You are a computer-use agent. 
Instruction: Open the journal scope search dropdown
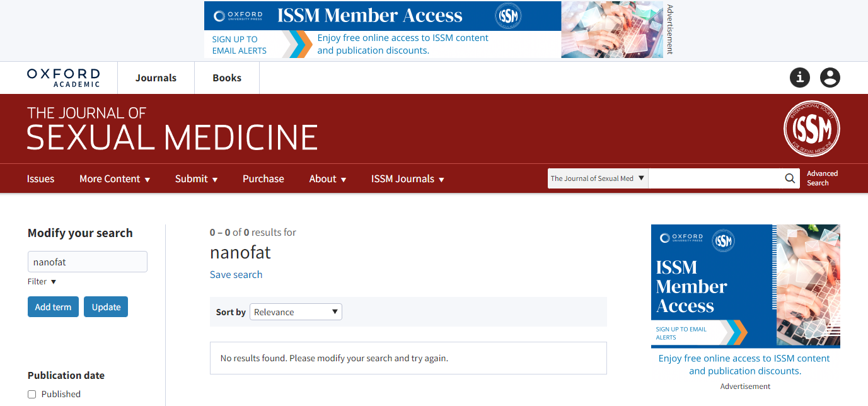[x=598, y=178]
